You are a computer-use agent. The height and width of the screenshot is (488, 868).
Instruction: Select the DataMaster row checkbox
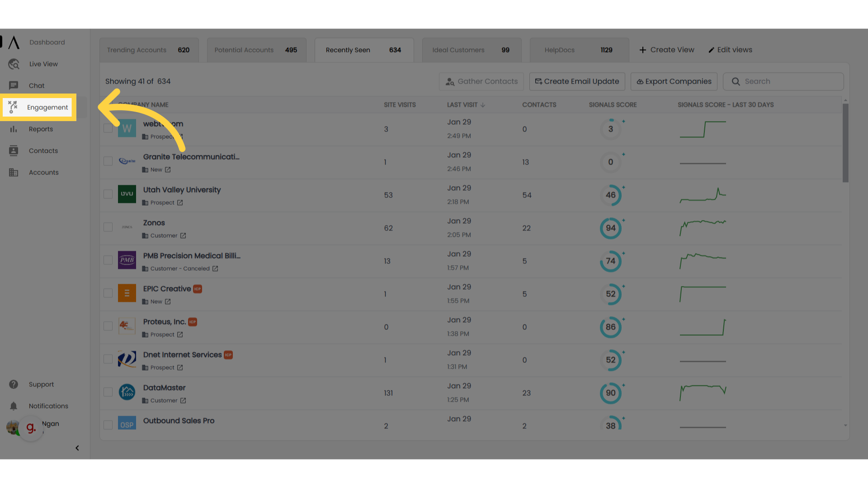(x=108, y=392)
